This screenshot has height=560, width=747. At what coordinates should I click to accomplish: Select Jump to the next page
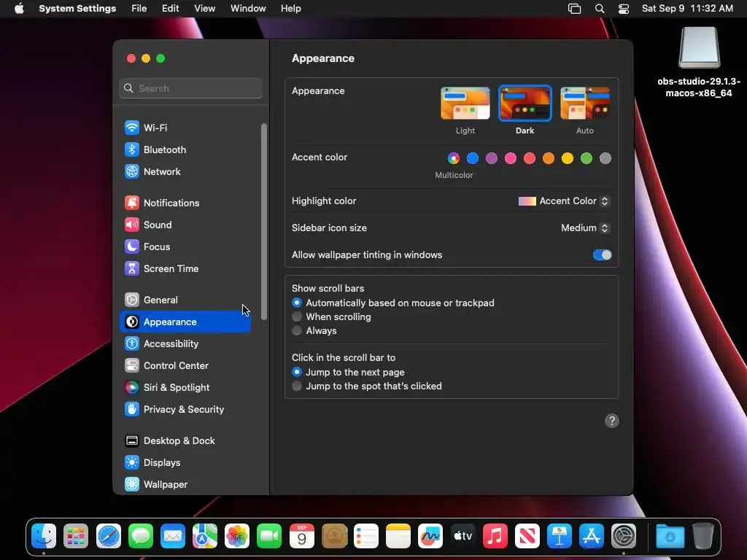(x=297, y=372)
